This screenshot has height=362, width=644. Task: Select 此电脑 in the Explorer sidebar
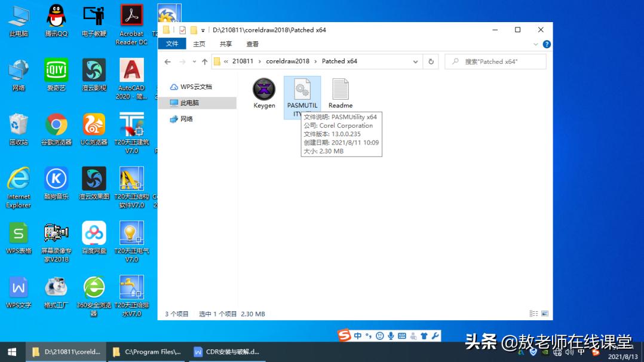[189, 102]
